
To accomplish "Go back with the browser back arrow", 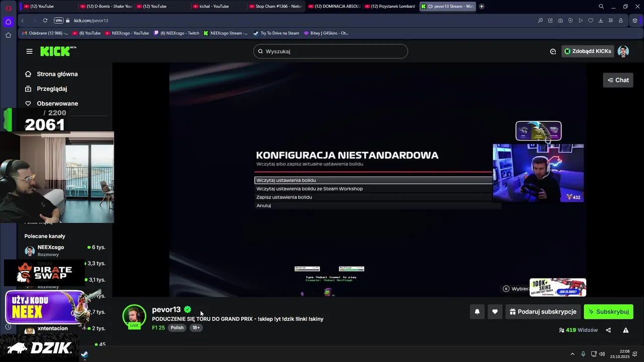I will (22, 21).
